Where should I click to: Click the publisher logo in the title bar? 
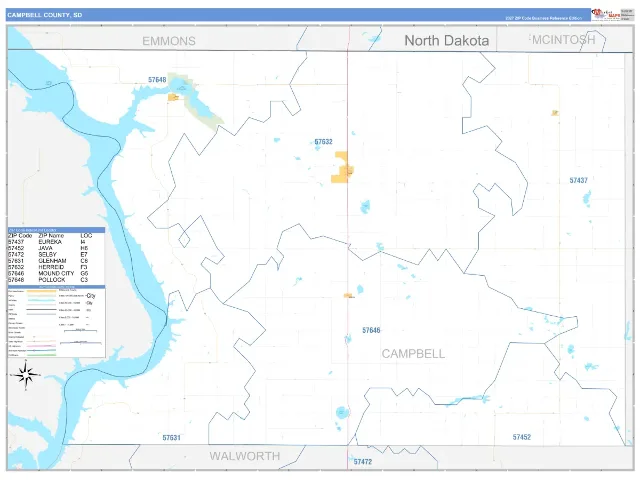[x=606, y=14]
